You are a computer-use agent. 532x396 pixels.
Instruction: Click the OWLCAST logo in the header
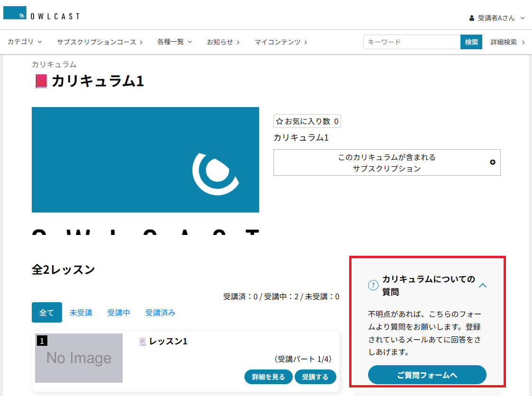pos(41,15)
